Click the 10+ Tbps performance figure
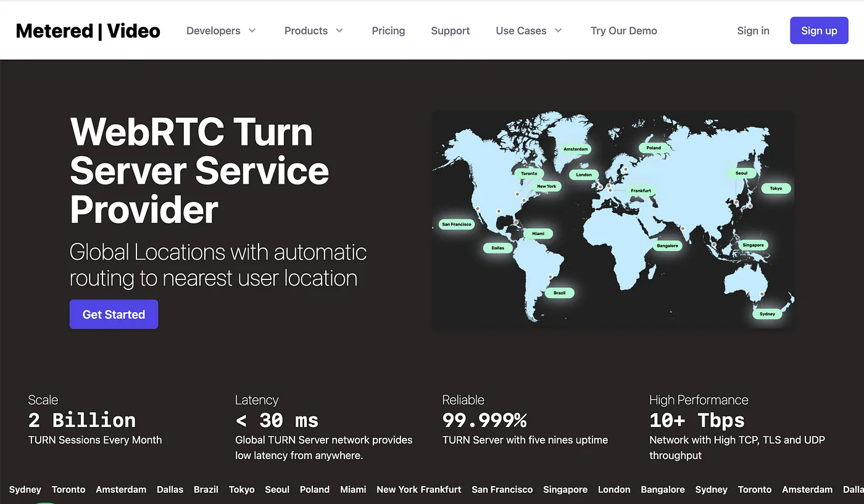The width and height of the screenshot is (864, 504). [697, 420]
